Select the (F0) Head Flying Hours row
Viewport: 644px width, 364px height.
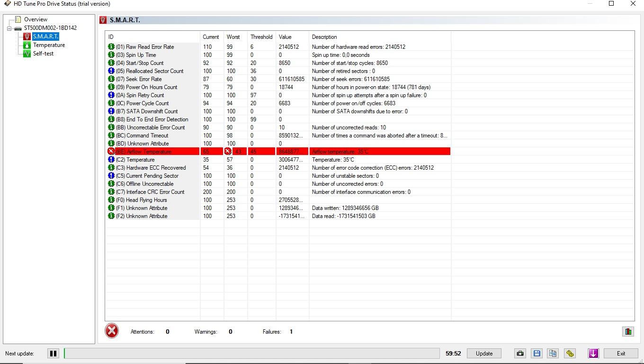pyautogui.click(x=278, y=200)
